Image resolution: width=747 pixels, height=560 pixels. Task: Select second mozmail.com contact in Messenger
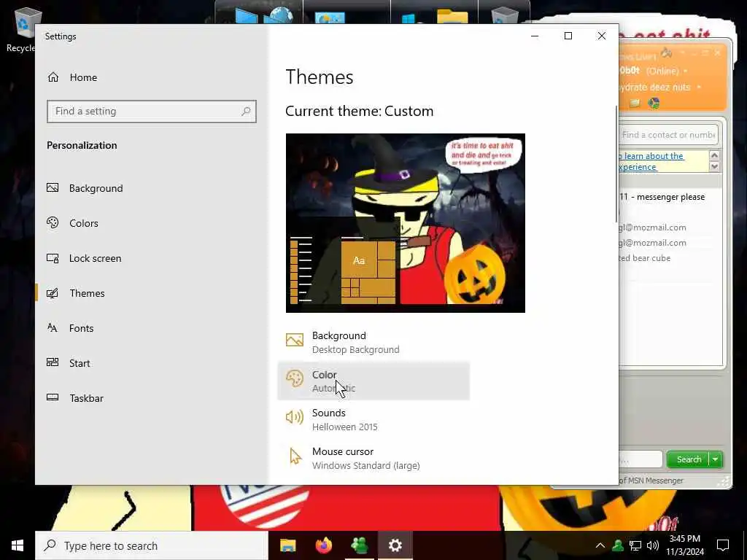[x=653, y=243]
